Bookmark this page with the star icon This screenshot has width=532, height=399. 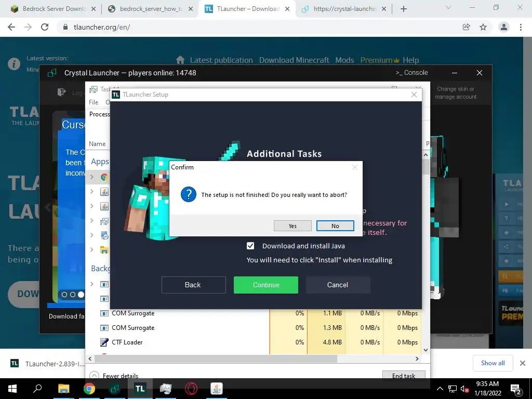[483, 27]
